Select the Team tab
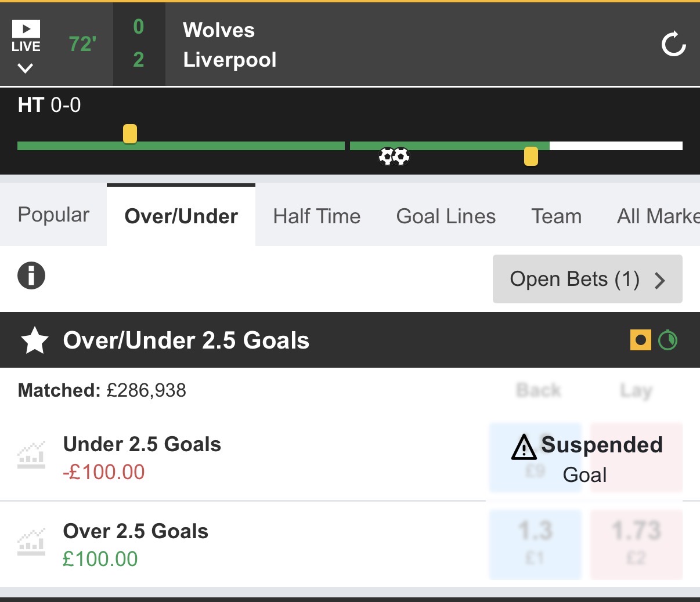The image size is (700, 602). pyautogui.click(x=556, y=216)
